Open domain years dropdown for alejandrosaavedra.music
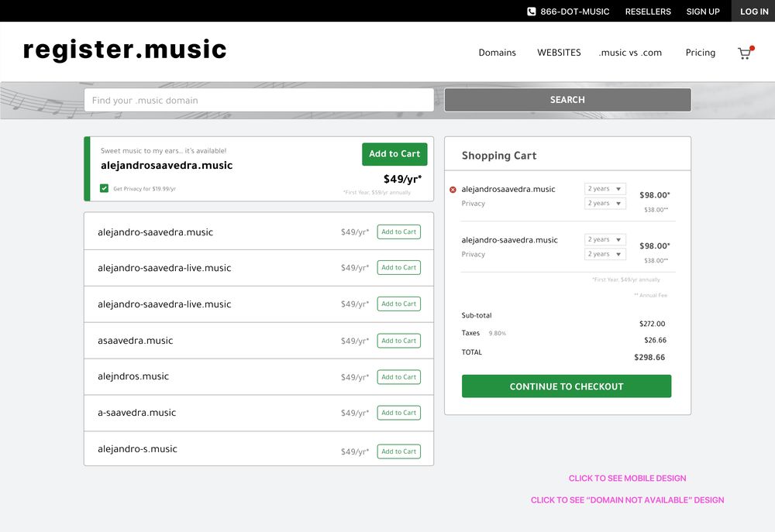 tap(605, 189)
